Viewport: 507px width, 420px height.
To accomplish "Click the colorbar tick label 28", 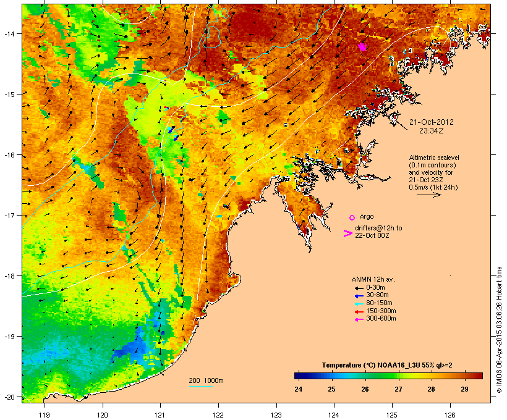I will click(x=431, y=389).
